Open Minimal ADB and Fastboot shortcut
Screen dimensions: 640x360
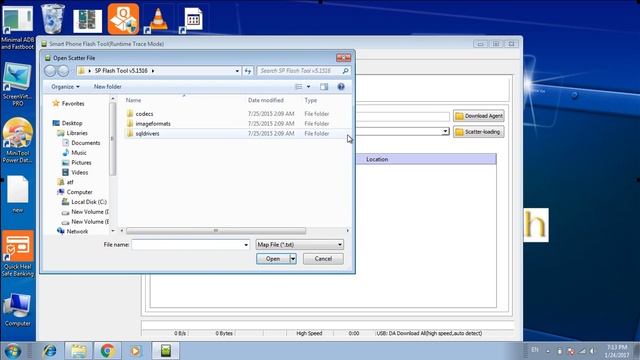[18, 27]
